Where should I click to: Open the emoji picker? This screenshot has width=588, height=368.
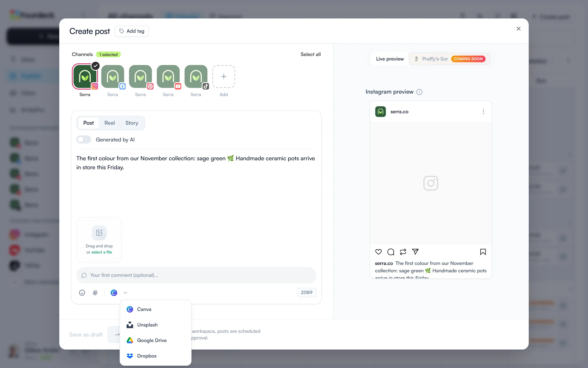click(82, 293)
